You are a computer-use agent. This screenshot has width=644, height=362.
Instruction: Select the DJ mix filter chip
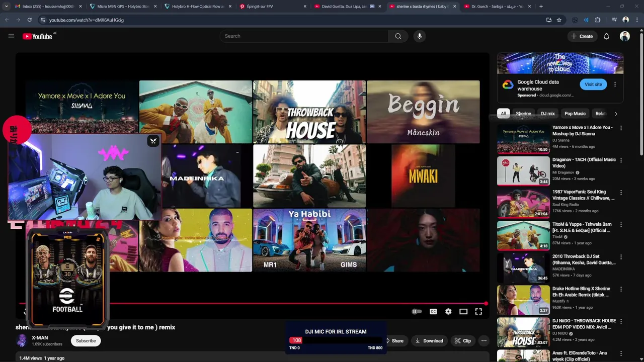pos(548,114)
